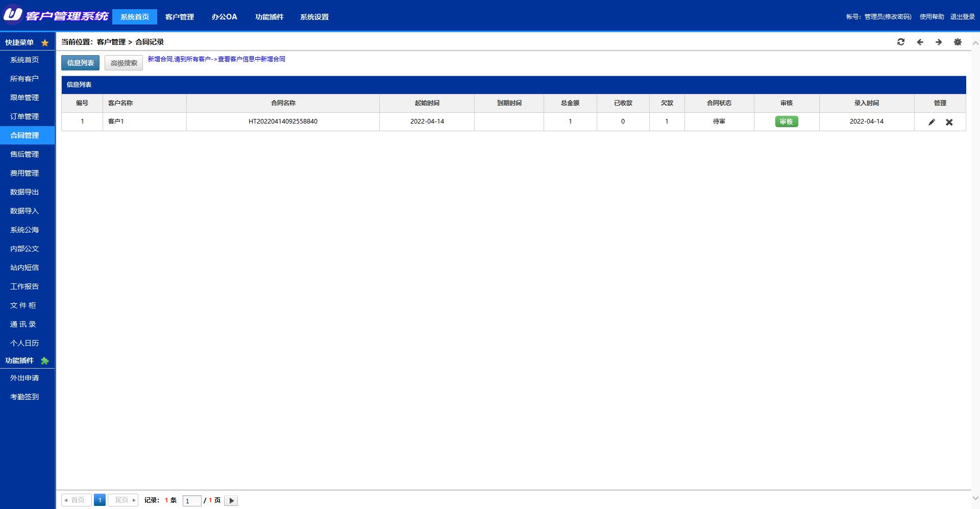Switch to the 高级搜索 tab
The height and width of the screenshot is (509, 980).
pos(124,63)
